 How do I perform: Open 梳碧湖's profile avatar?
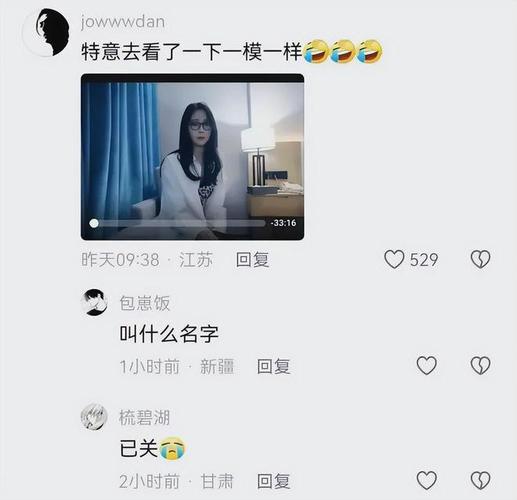pyautogui.click(x=94, y=417)
